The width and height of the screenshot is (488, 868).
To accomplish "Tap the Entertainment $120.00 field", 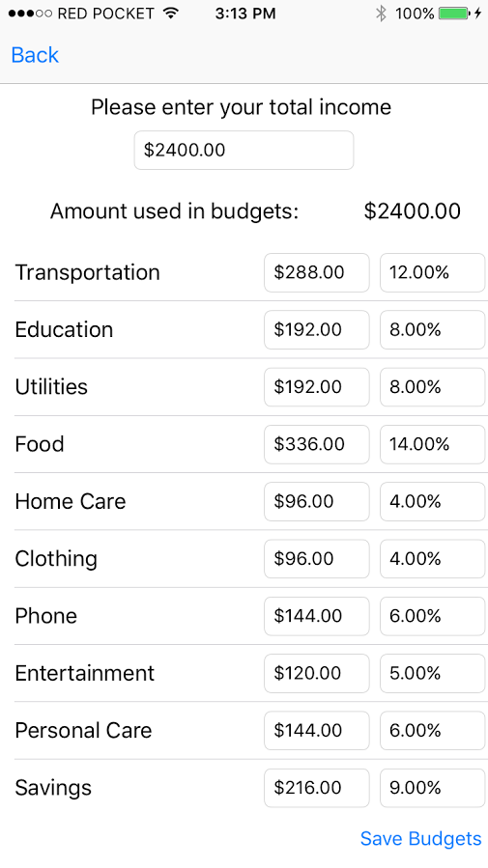I will [317, 673].
